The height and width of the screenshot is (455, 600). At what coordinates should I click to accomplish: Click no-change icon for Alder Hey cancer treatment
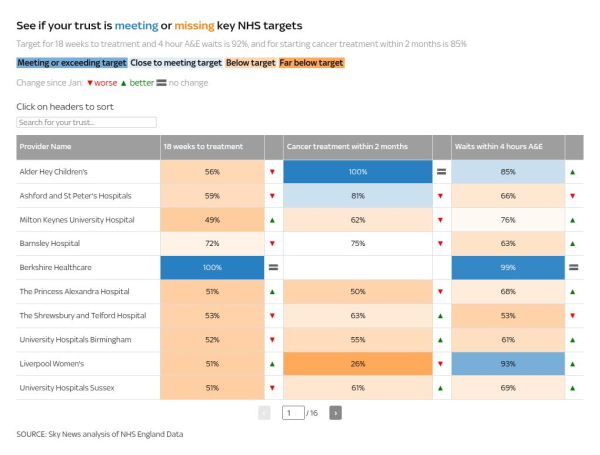pos(441,172)
